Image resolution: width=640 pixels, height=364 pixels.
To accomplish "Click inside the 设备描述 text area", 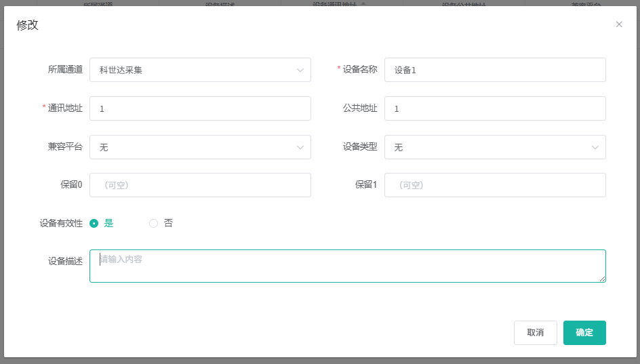I will [x=347, y=266].
